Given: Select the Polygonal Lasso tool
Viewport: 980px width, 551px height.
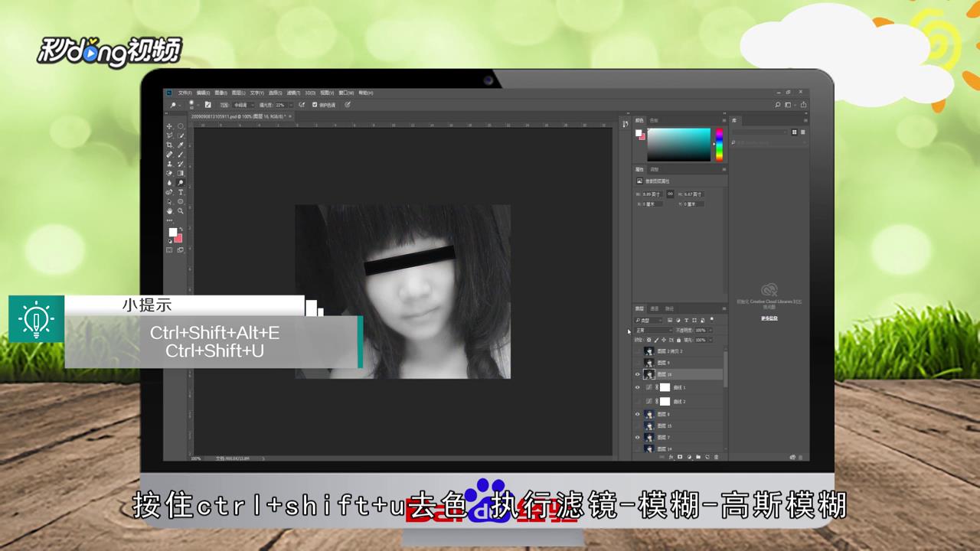Looking at the screenshot, I should 169,135.
